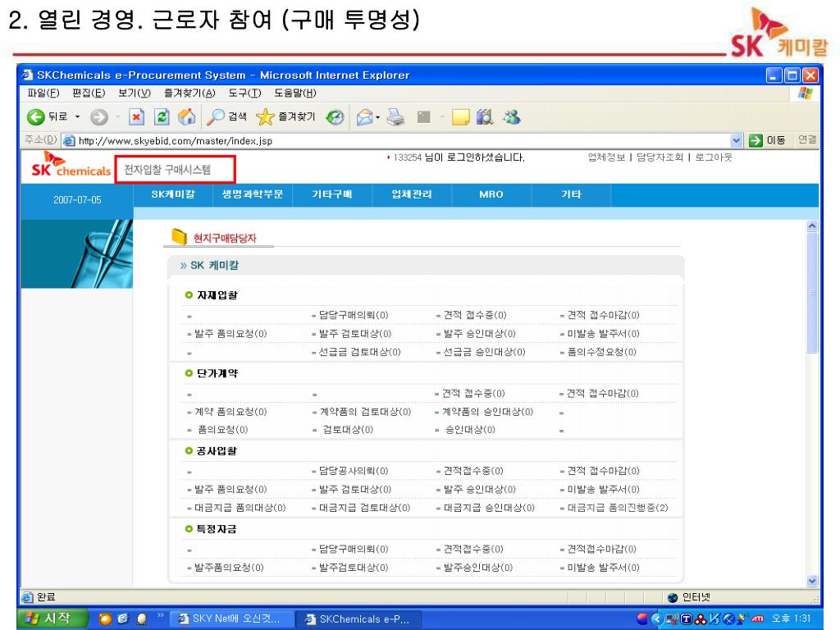Open the 업체관리 navigation tab
The width and height of the screenshot is (840, 630).
click(412, 194)
